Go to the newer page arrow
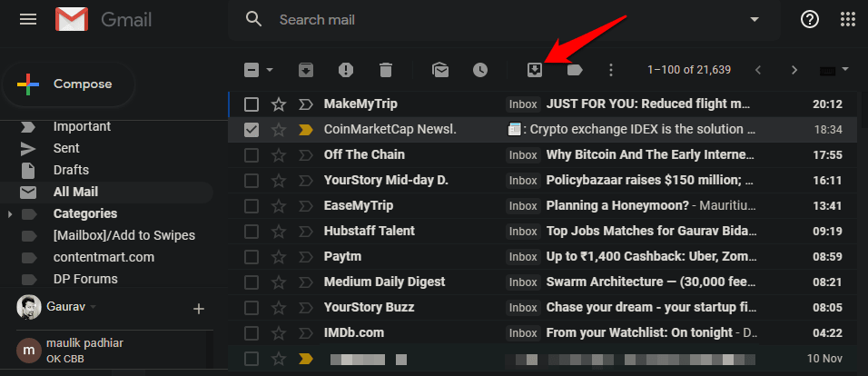 pyautogui.click(x=758, y=70)
